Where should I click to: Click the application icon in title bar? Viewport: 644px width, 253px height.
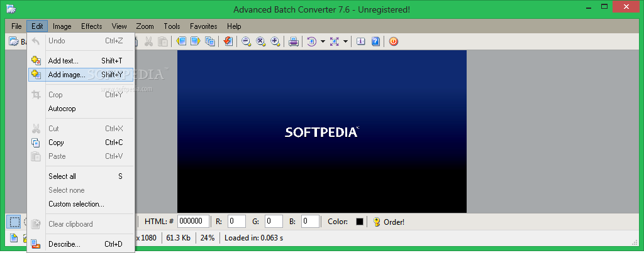click(11, 8)
